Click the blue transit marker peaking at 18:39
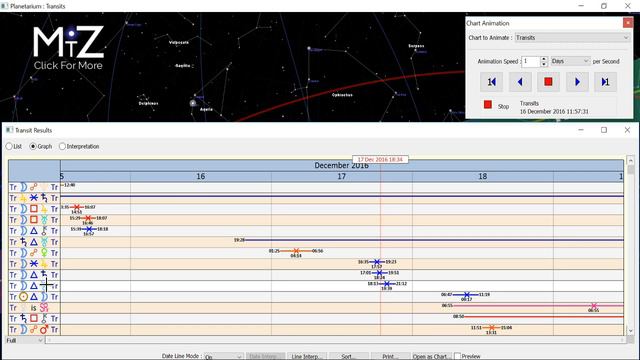The height and width of the screenshot is (360, 640). click(387, 284)
